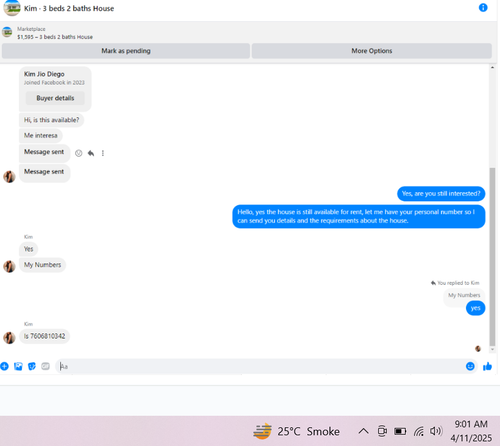Select the 'Me interesa' message

pos(41,135)
